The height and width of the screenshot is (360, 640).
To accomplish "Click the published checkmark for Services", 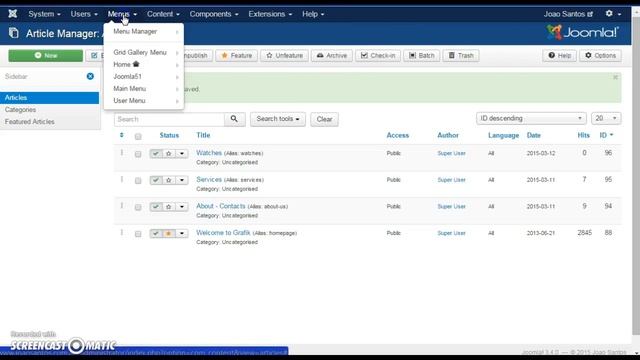I will click(x=156, y=180).
